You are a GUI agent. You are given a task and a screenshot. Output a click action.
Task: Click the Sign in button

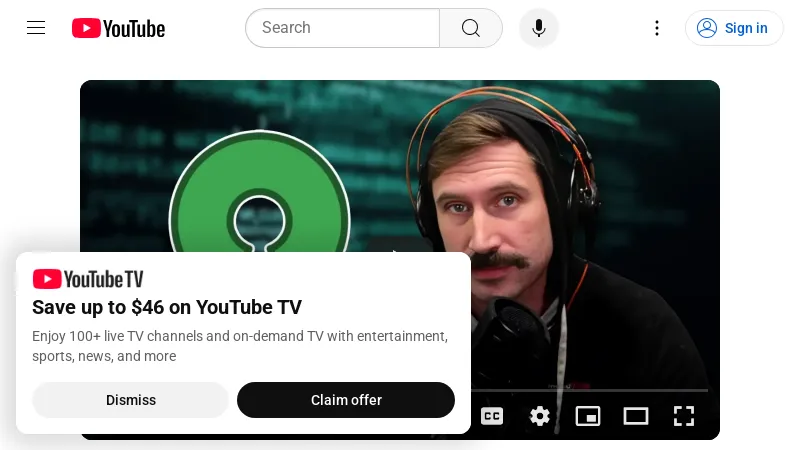734,28
